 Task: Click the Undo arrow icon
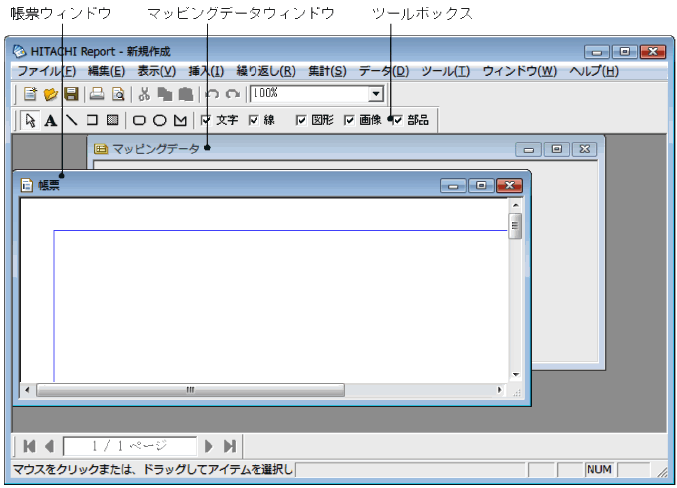click(212, 94)
